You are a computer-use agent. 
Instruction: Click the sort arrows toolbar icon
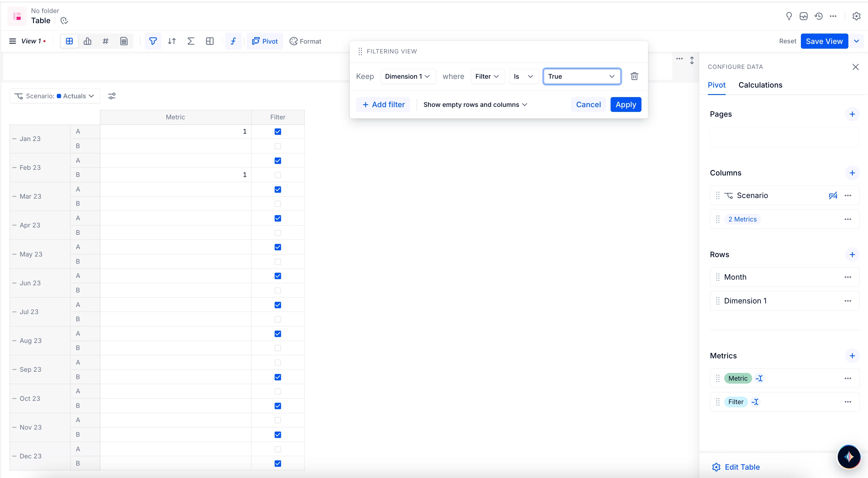(172, 41)
